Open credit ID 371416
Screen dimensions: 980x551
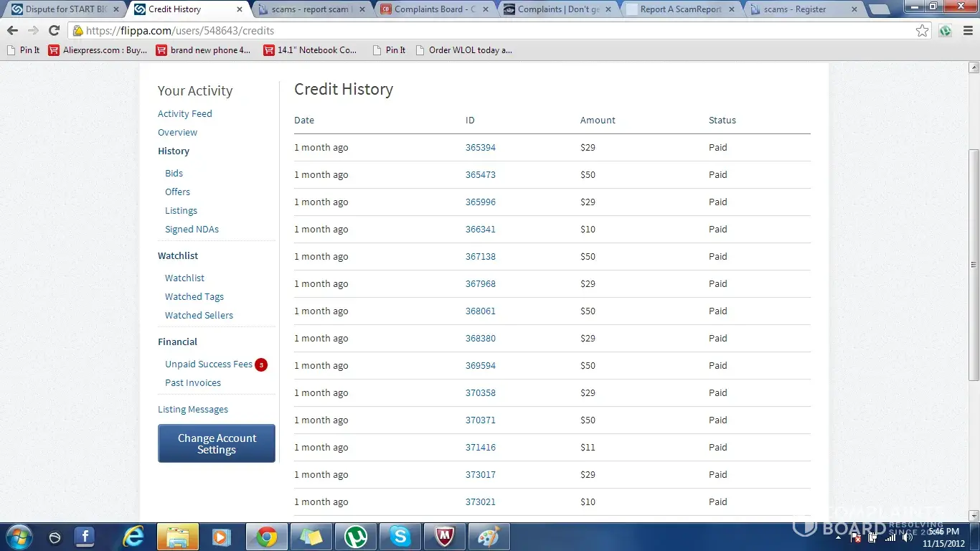(481, 448)
